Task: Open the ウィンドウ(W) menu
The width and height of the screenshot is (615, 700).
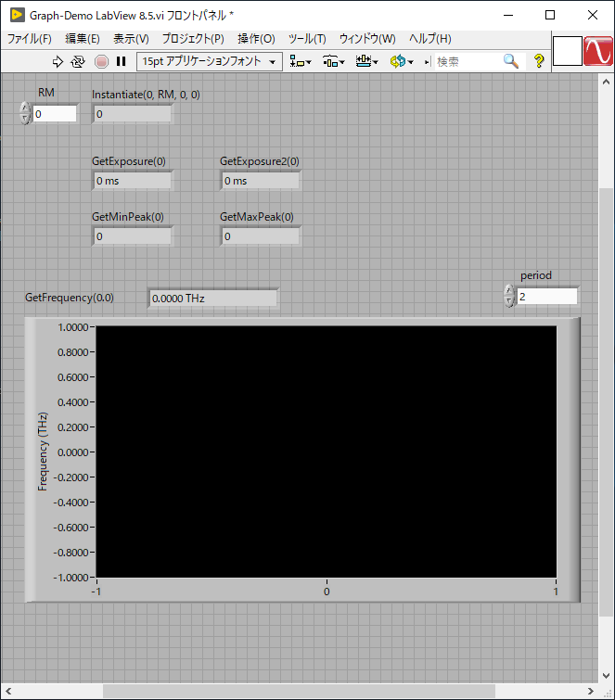Action: pyautogui.click(x=367, y=39)
